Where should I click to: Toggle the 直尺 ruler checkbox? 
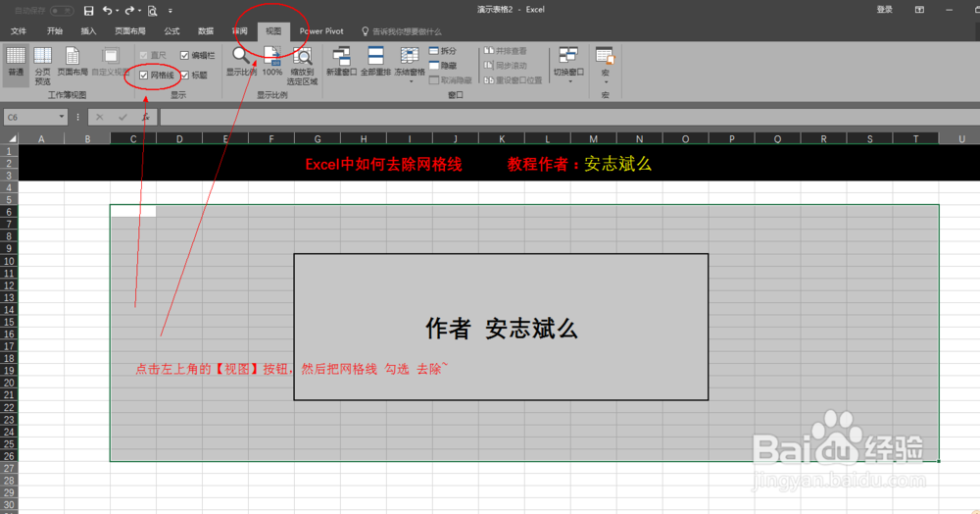[144, 56]
